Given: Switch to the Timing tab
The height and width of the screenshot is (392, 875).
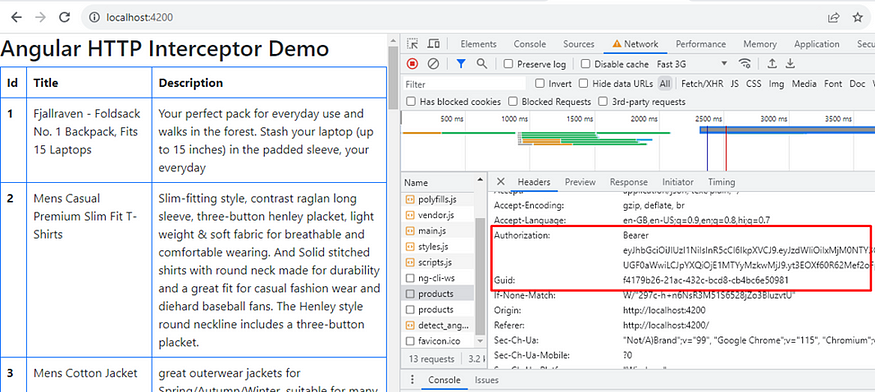Looking at the screenshot, I should [x=722, y=182].
